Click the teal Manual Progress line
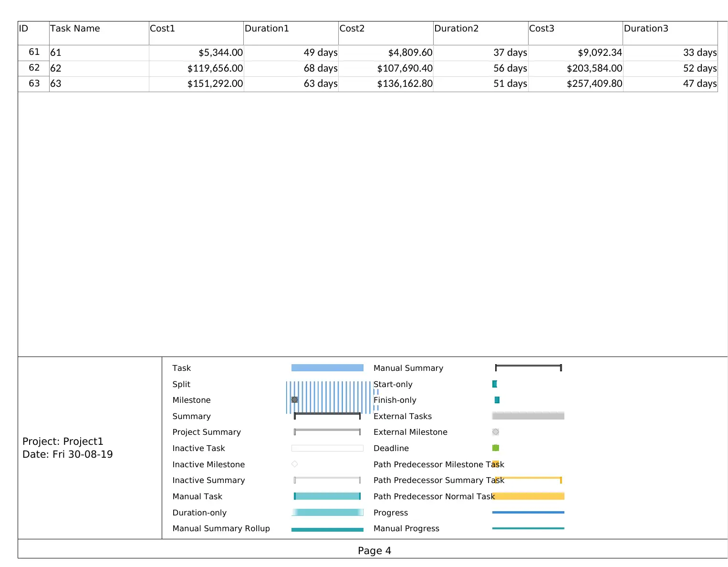This screenshot has height=567, width=728. (x=528, y=528)
